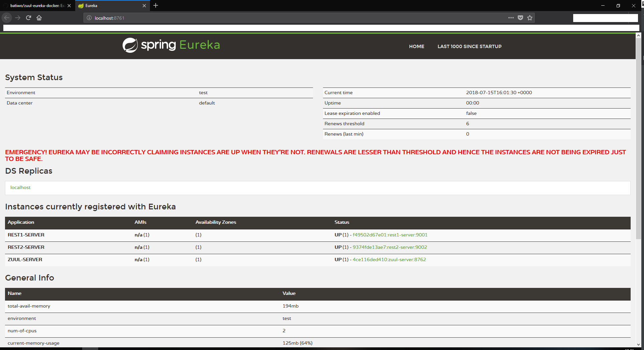Bookmark this page with the star

(530, 18)
